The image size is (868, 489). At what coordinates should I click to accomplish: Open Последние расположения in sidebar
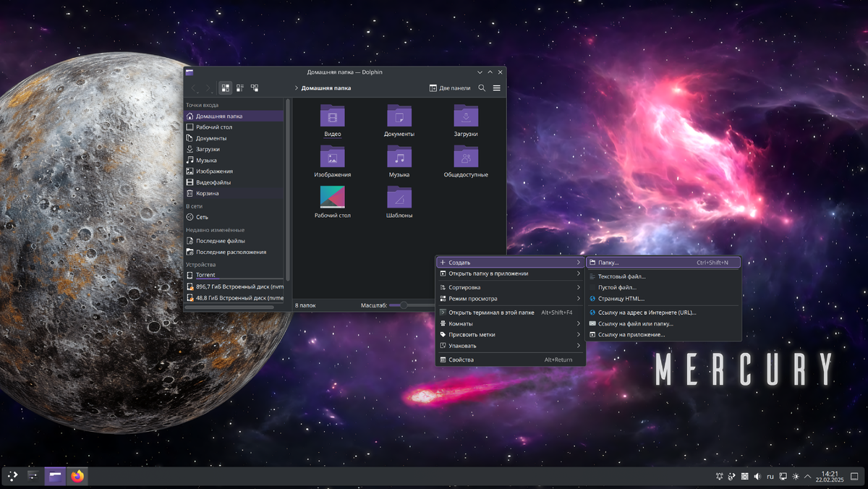pos(234,252)
